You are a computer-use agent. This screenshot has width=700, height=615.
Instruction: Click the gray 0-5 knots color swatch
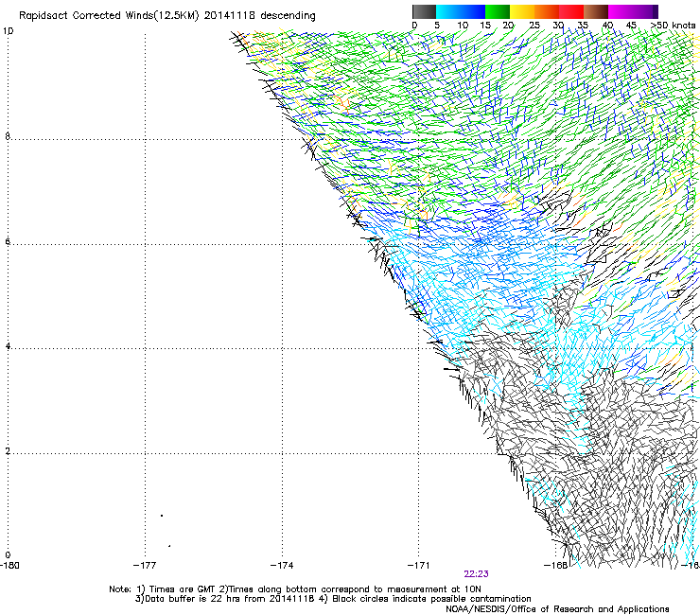point(424,11)
